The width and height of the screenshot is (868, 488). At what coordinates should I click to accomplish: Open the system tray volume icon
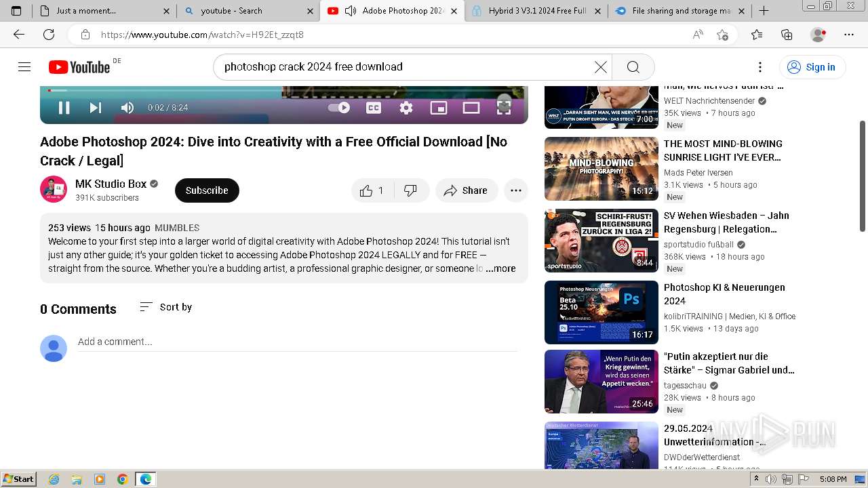pyautogui.click(x=771, y=479)
